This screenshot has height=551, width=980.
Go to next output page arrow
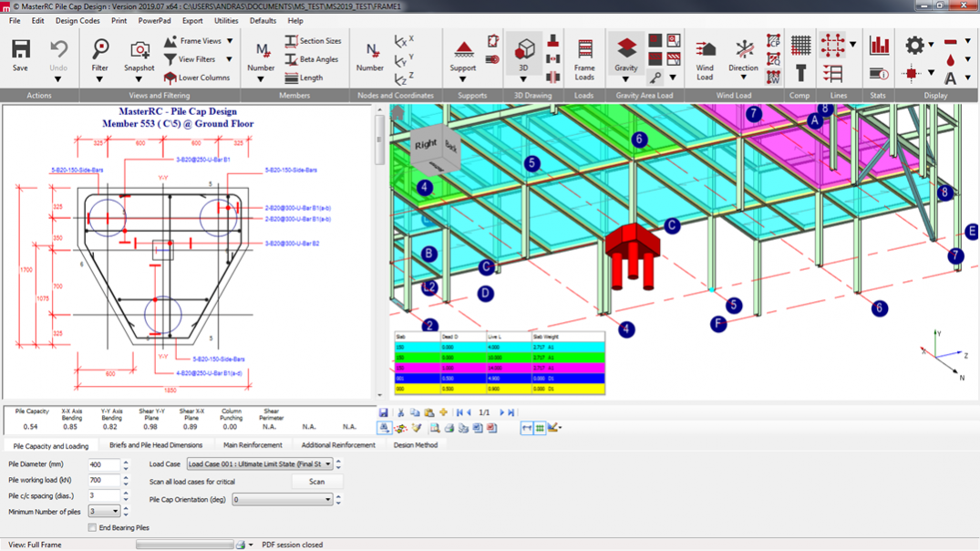(x=501, y=412)
